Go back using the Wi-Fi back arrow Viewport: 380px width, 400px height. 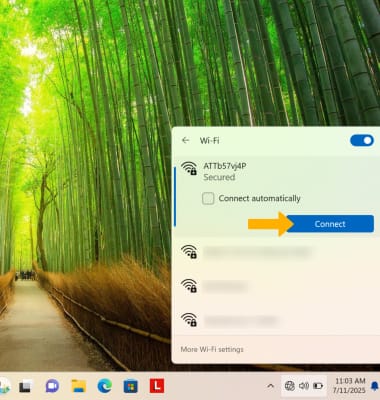tap(186, 140)
